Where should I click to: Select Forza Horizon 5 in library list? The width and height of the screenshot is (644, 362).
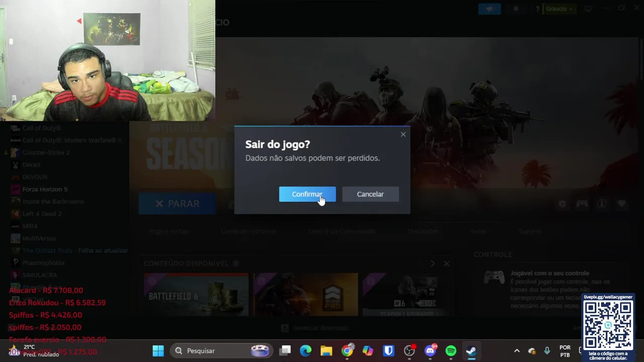45,189
